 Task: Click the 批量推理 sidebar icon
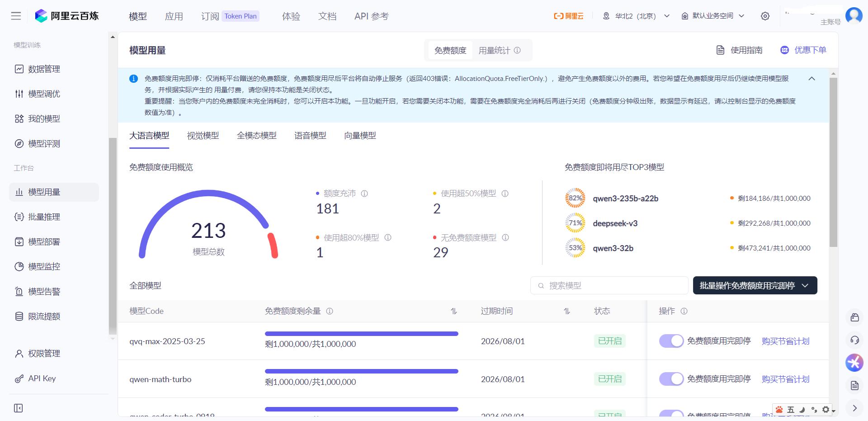coord(19,217)
